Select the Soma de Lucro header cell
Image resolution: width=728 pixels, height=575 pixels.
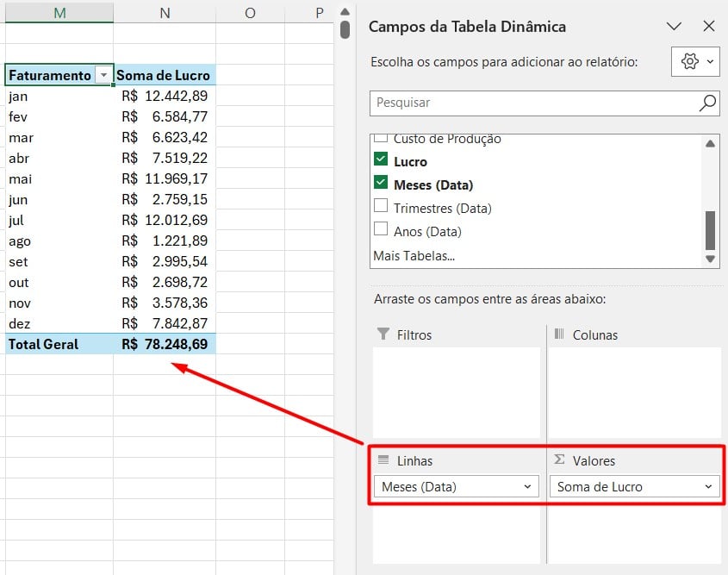point(165,75)
